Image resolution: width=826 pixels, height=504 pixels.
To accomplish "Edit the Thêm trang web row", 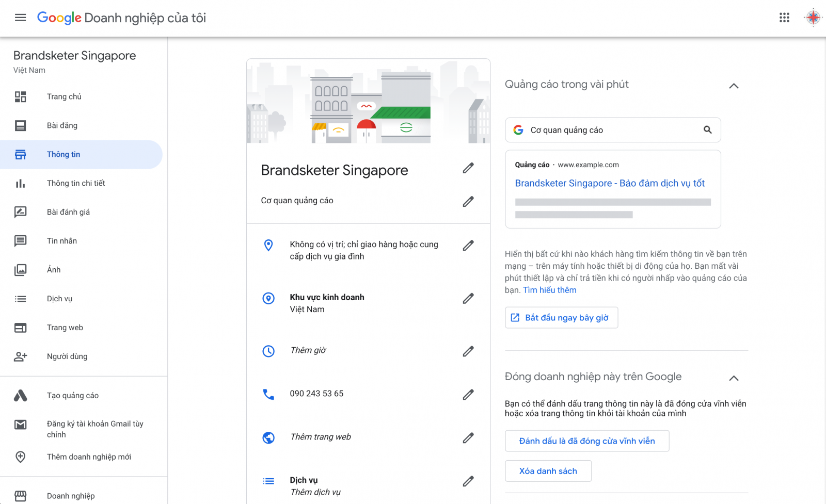I will (x=468, y=438).
